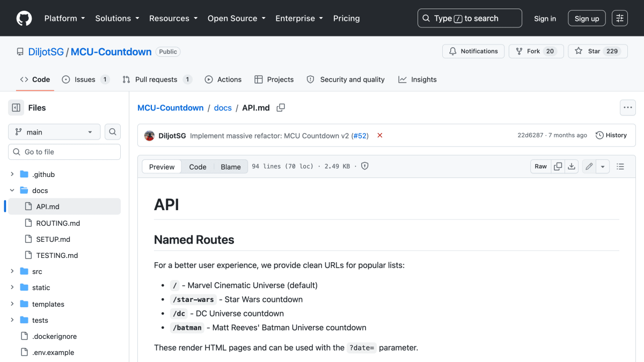This screenshot has height=362, width=644.
Task: Open document outline list icon
Action: tap(620, 166)
